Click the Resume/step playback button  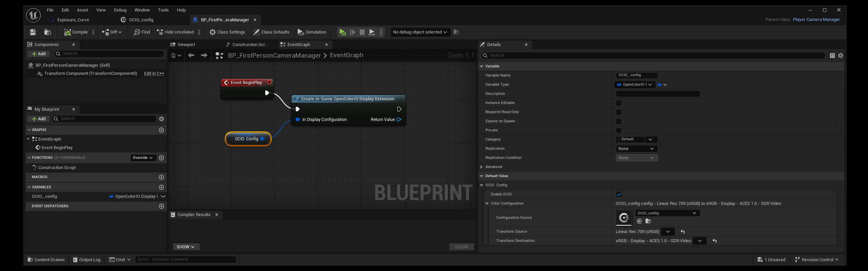(353, 32)
